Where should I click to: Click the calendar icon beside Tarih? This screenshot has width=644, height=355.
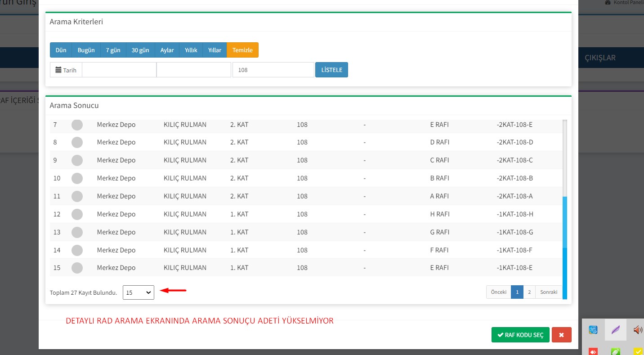[x=58, y=70]
